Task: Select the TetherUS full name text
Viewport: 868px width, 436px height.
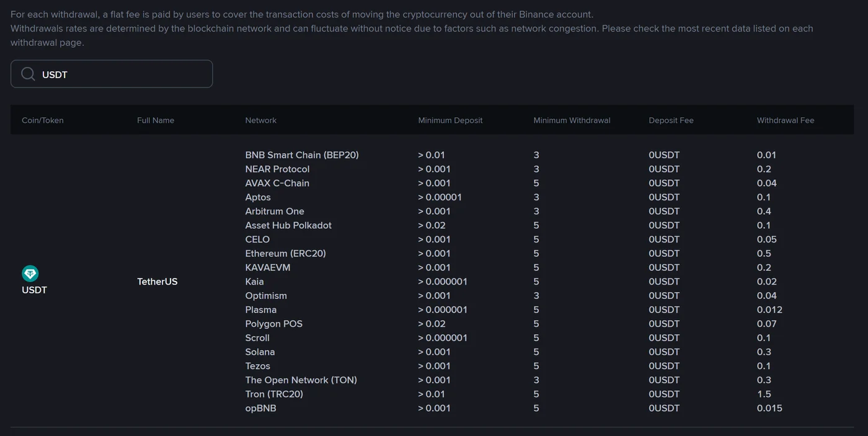Action: pyautogui.click(x=157, y=282)
